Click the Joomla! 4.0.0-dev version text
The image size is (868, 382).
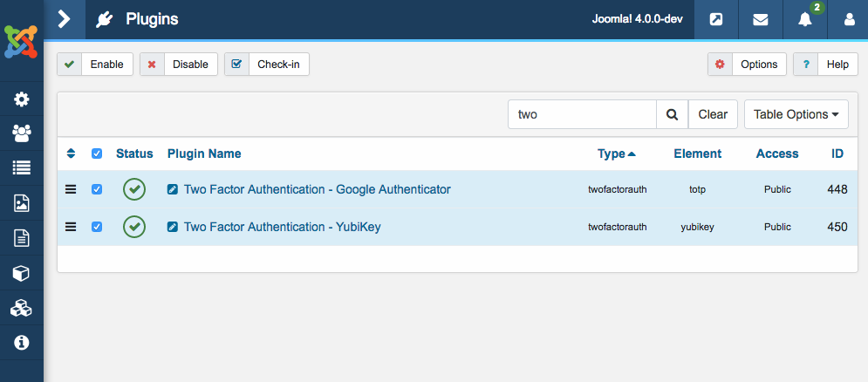[637, 19]
